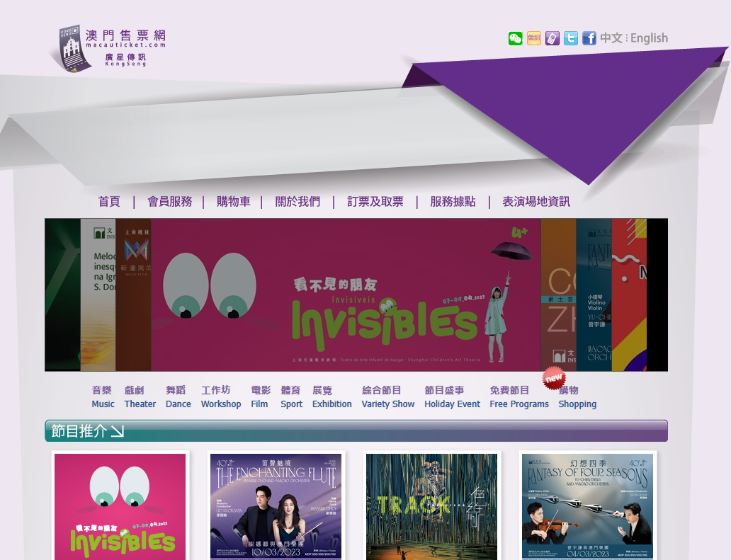The height and width of the screenshot is (560, 731).
Task: Open the orange 會訊 newsletter icon
Action: coord(534,38)
